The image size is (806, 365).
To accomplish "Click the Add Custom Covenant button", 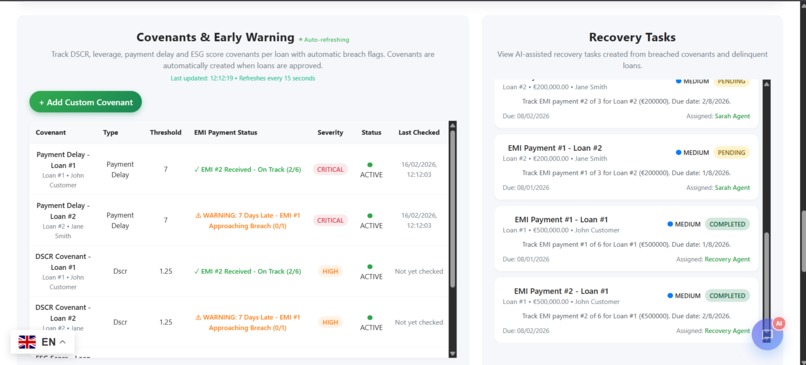I will (x=85, y=102).
